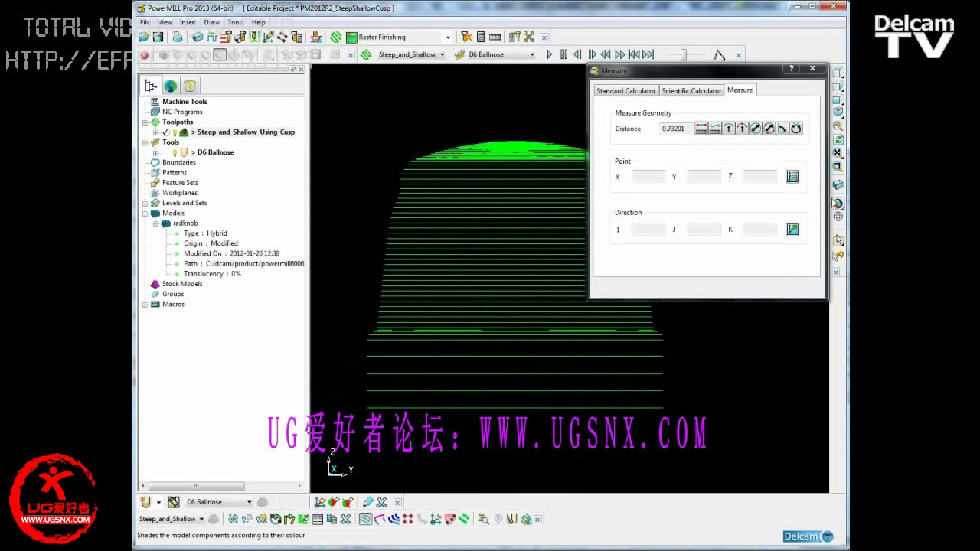The image size is (980, 551).
Task: Toggle Steep_and_Shallow_Using_Cusp toolpath checkbox
Action: (x=165, y=132)
